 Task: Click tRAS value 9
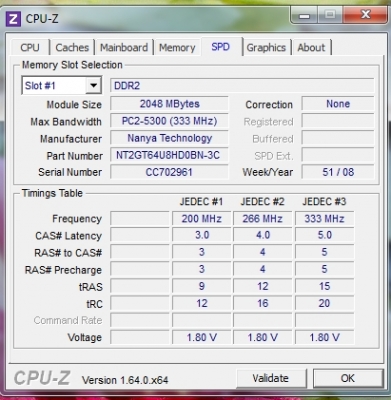tap(201, 286)
